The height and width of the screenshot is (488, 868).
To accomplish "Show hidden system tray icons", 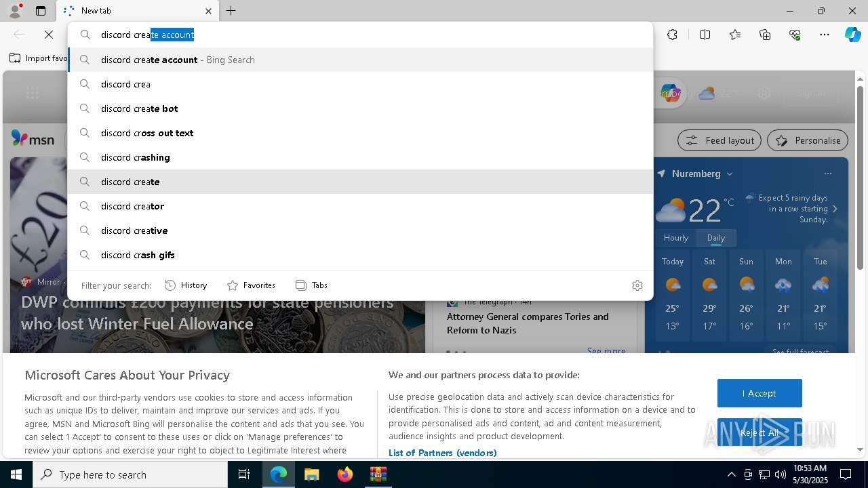I will (x=731, y=474).
